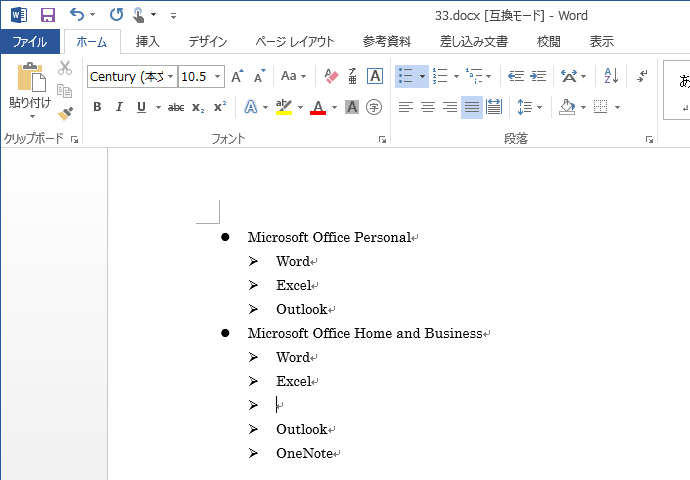Open multilevel list button
This screenshot has width=690, height=480.
(474, 76)
